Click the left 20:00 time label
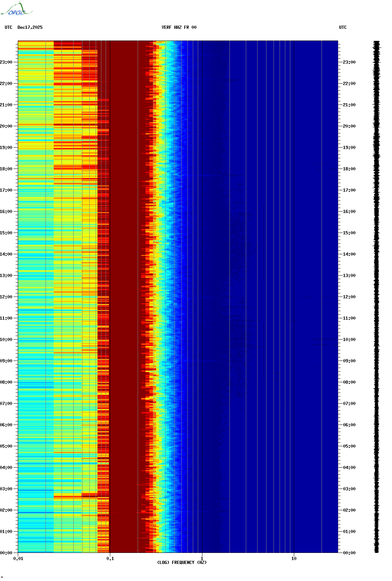 tap(6, 126)
